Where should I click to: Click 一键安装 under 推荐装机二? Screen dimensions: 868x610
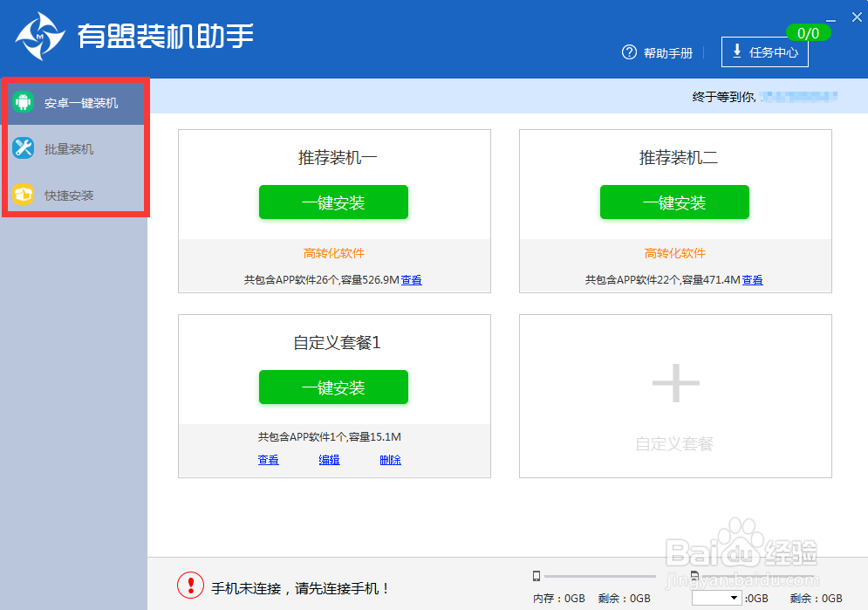tap(674, 202)
